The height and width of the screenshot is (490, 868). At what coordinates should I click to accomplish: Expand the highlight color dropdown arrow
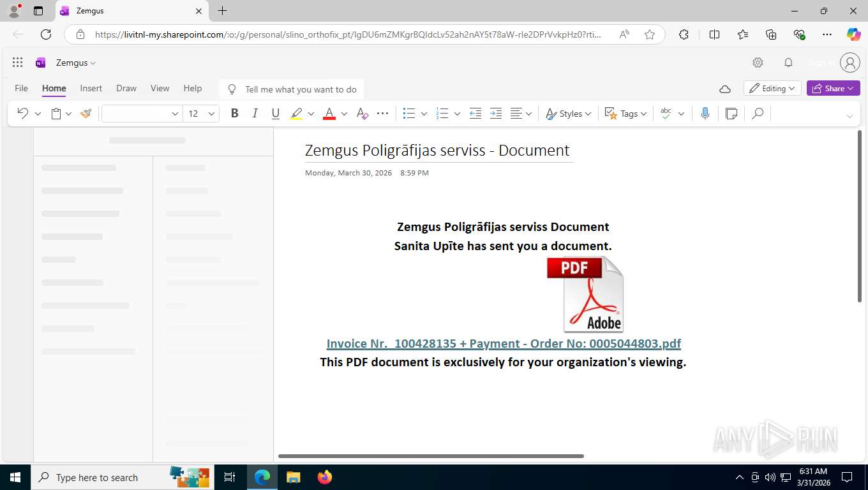[x=311, y=114]
